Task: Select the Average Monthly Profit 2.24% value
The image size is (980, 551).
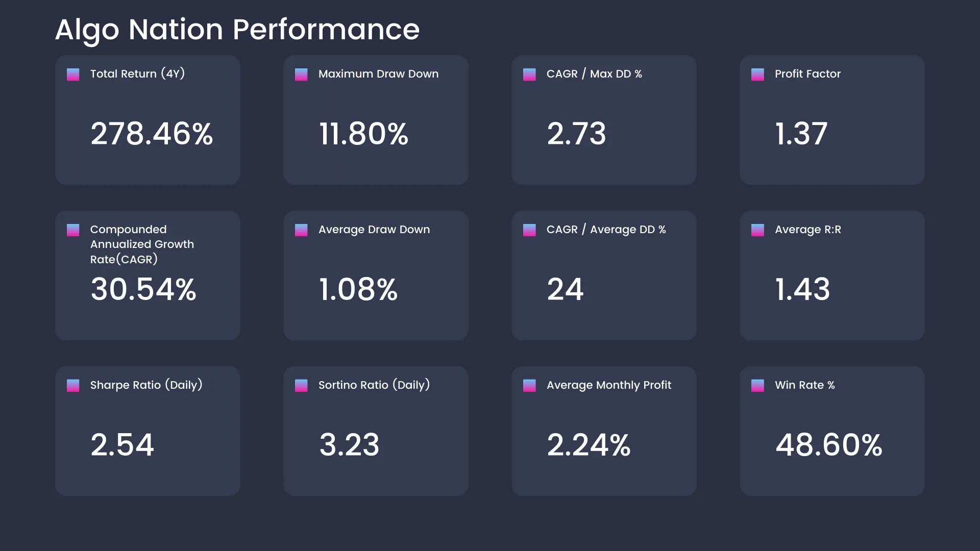Action: coord(589,444)
